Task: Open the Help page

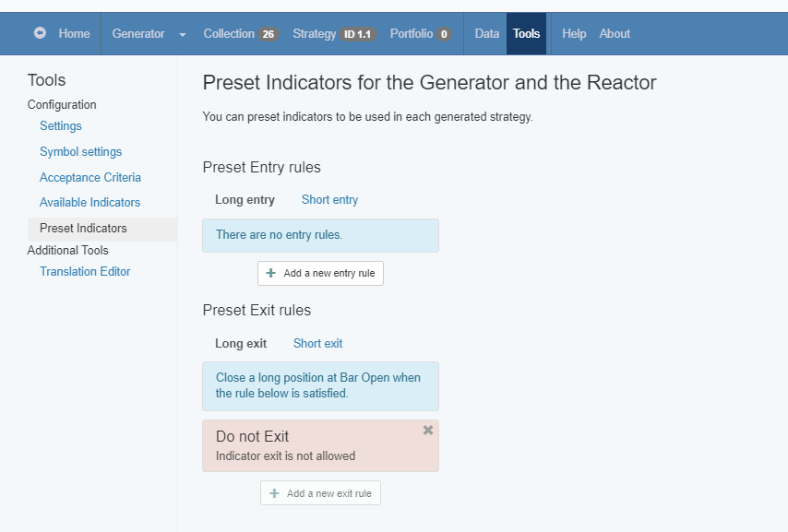Action: (574, 34)
